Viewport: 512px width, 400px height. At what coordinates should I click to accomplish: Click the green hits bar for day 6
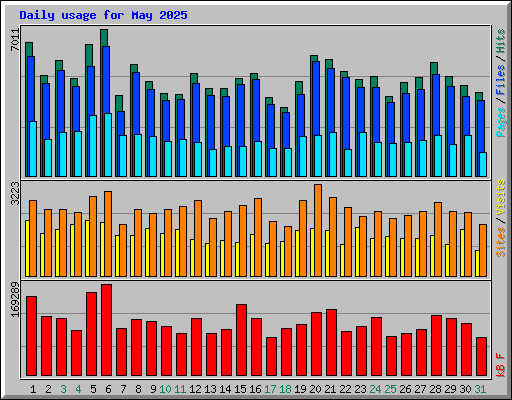tap(104, 37)
